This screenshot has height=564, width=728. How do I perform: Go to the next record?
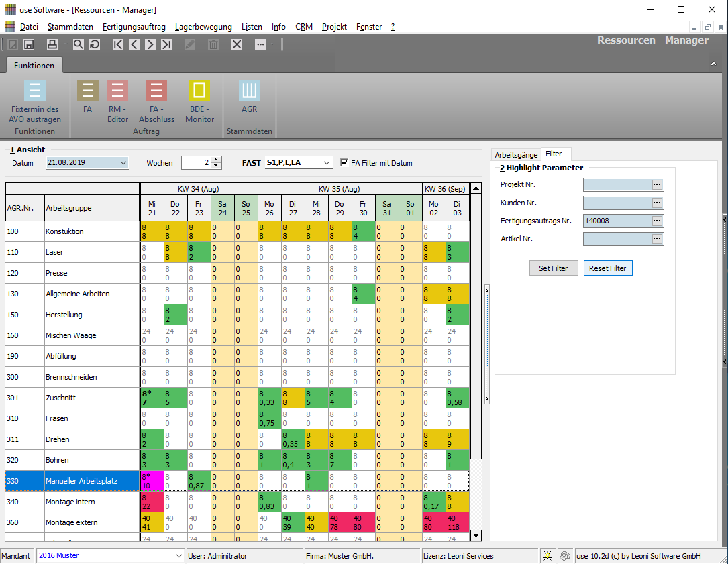[150, 44]
